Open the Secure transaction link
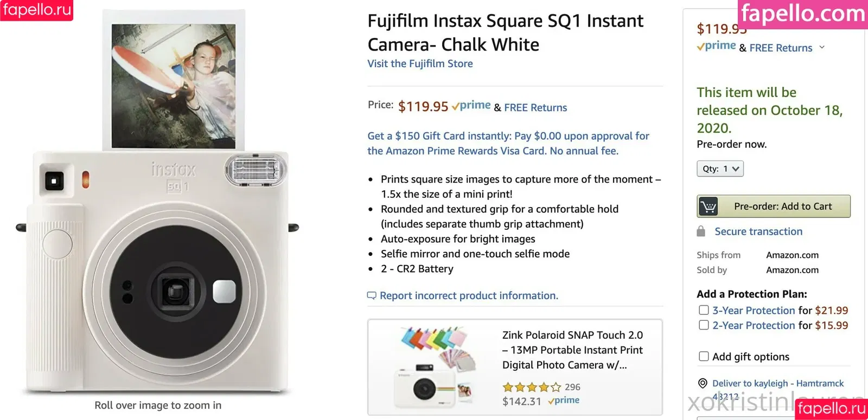 tap(758, 231)
